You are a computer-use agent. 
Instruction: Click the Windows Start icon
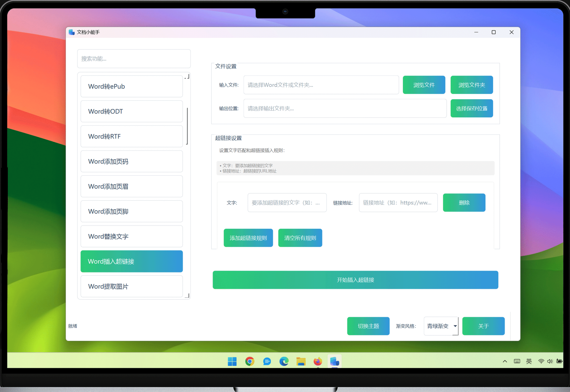[x=232, y=361]
